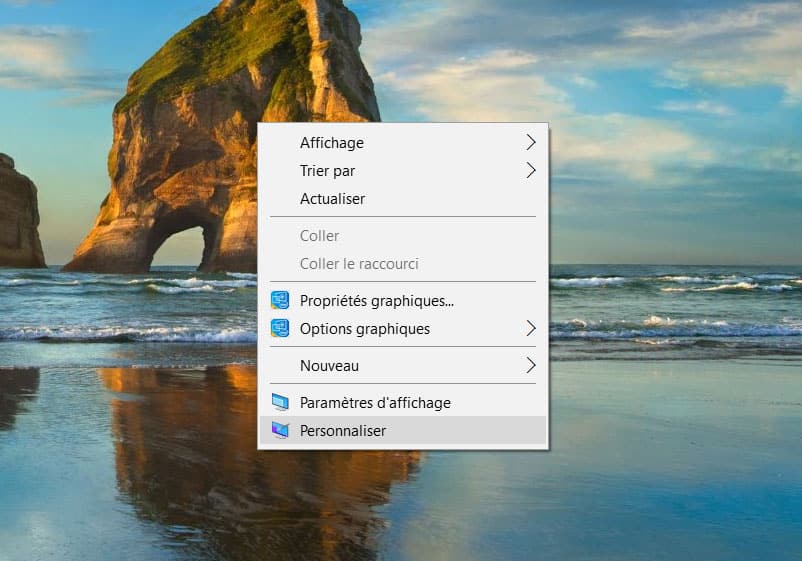
Task: Click the monitor icon beside Paramètres d'affichage
Action: coord(280,403)
